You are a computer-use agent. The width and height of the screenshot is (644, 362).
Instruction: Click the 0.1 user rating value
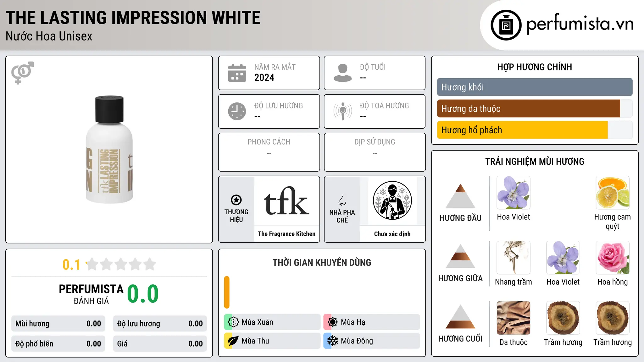(x=71, y=265)
